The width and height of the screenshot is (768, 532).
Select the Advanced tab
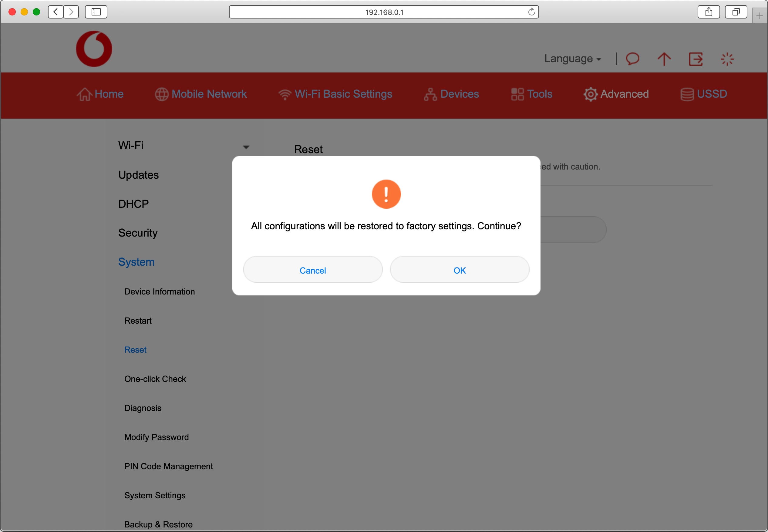pyautogui.click(x=616, y=94)
